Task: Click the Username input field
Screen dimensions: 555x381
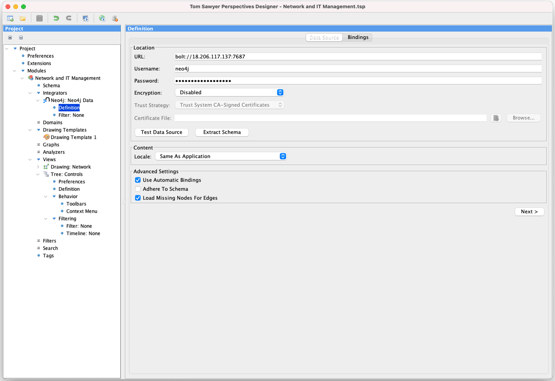Action: click(358, 69)
